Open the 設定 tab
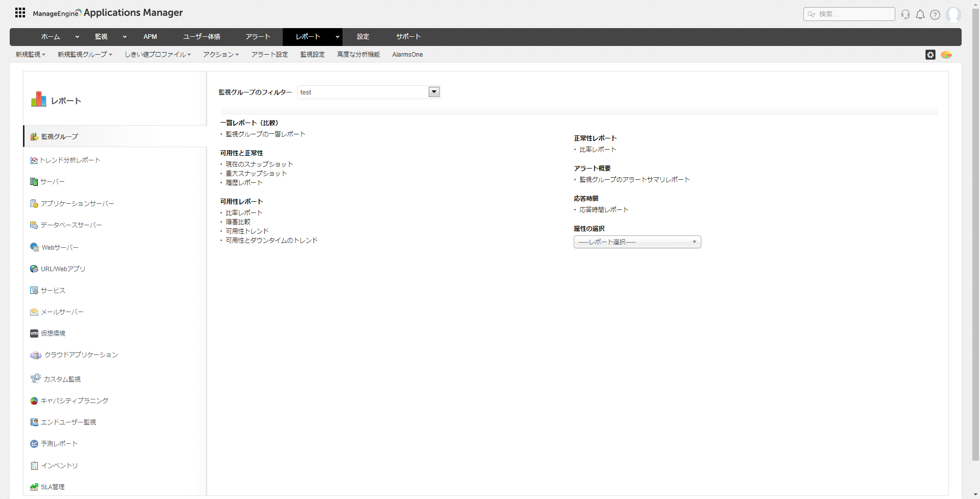This screenshot has height=499, width=980. pos(363,37)
